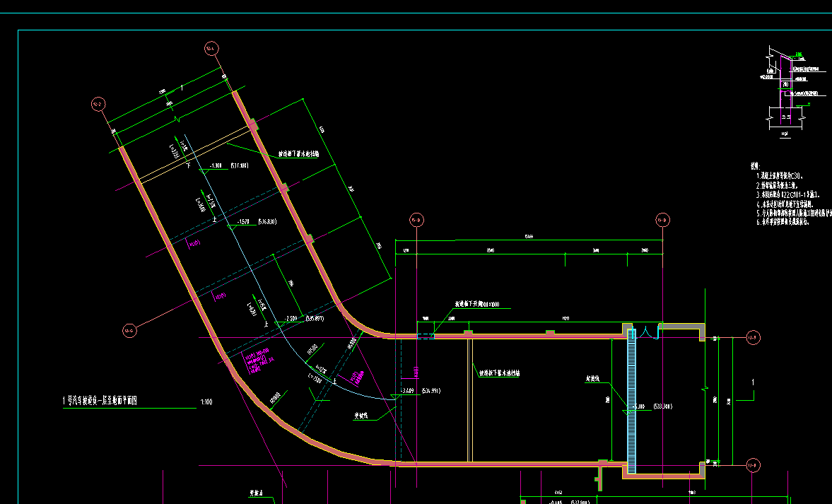Select the 12-2 grid axis bubble

98,105
